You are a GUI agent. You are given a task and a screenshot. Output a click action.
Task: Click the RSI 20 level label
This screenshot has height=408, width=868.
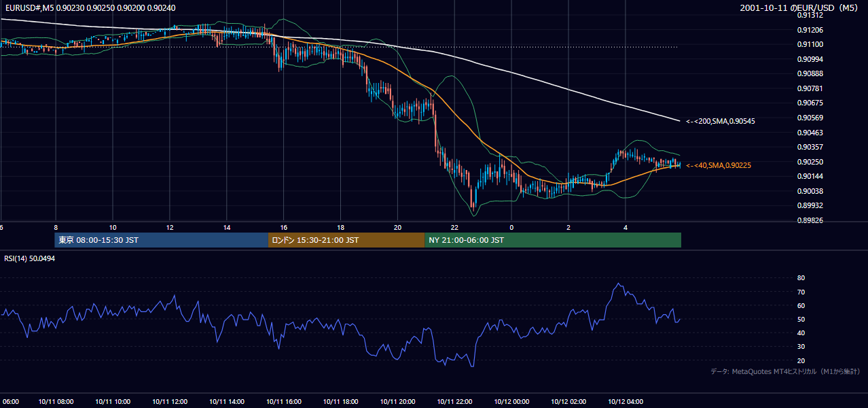(x=801, y=360)
